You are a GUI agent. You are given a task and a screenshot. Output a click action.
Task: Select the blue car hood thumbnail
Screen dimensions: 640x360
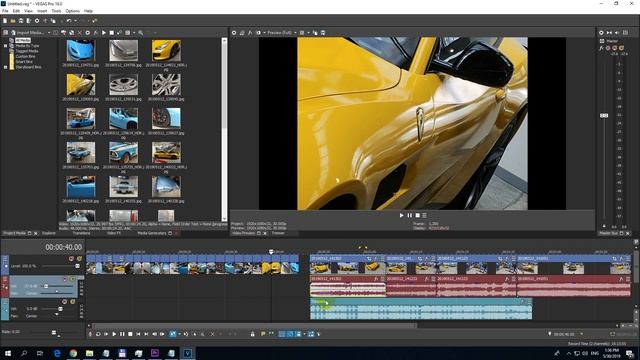coord(81,50)
